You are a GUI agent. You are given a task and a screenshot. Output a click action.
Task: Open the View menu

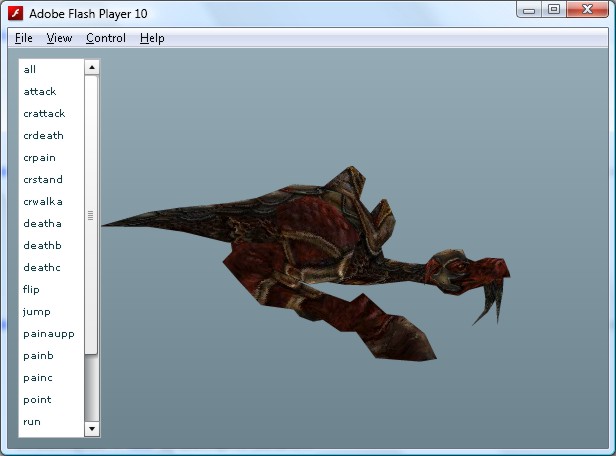(59, 38)
